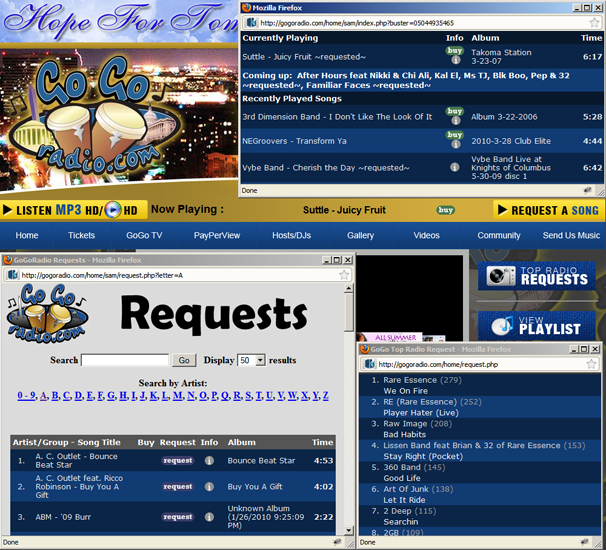Click buy icon for Suttle - Juicy Fruit
Screen dimensions: 606x550
pyautogui.click(x=455, y=51)
